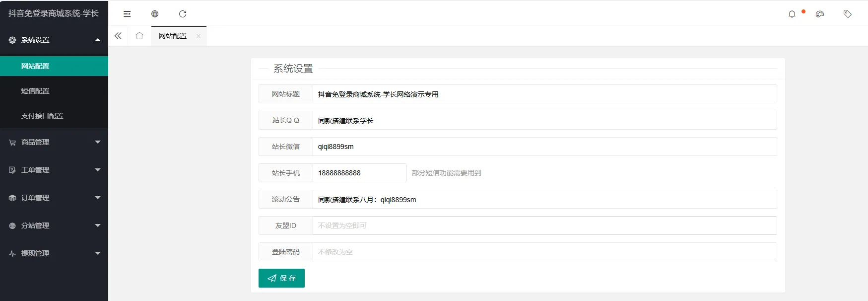Screen dimensions: 868x301
Task: Click cart icon beside 商品管理
Action: [x=12, y=142]
